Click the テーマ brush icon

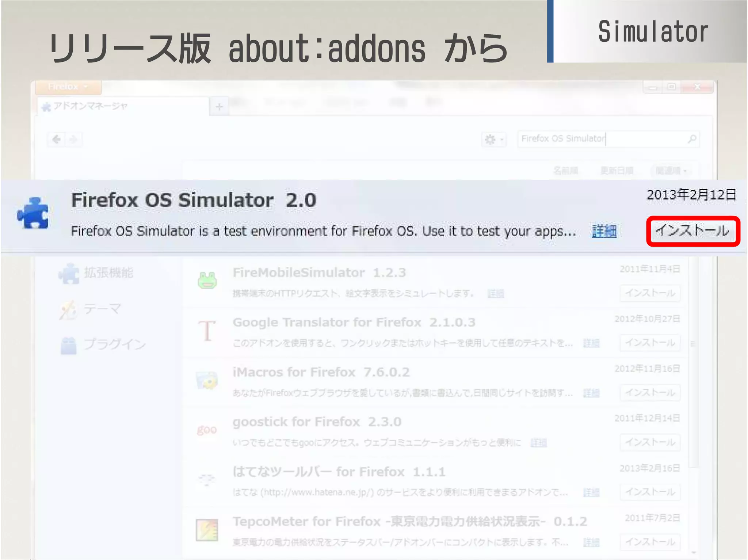(x=68, y=310)
